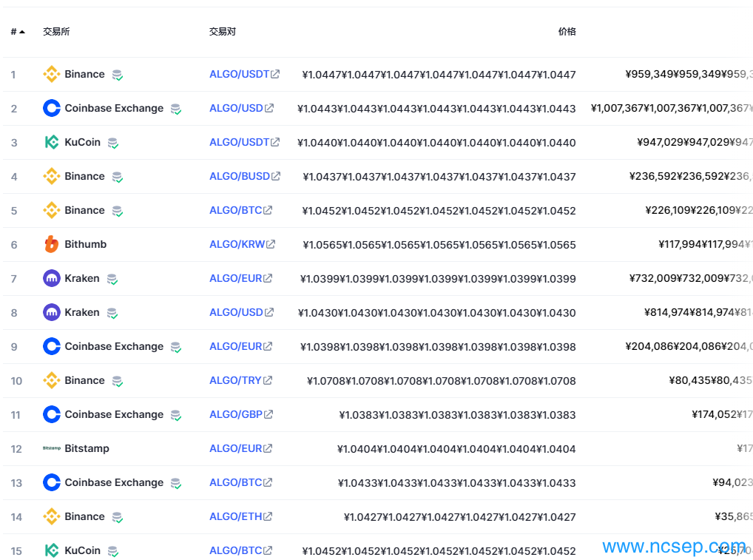Click the 交易对 column header
Viewport: 753px width, 560px height.
coord(223,32)
